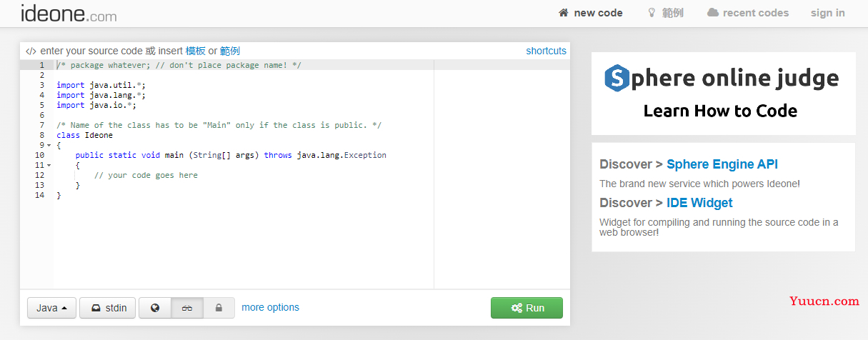Image resolution: width=868 pixels, height=340 pixels.
Task: Select the secret visibility glasses icon
Action: click(x=187, y=308)
